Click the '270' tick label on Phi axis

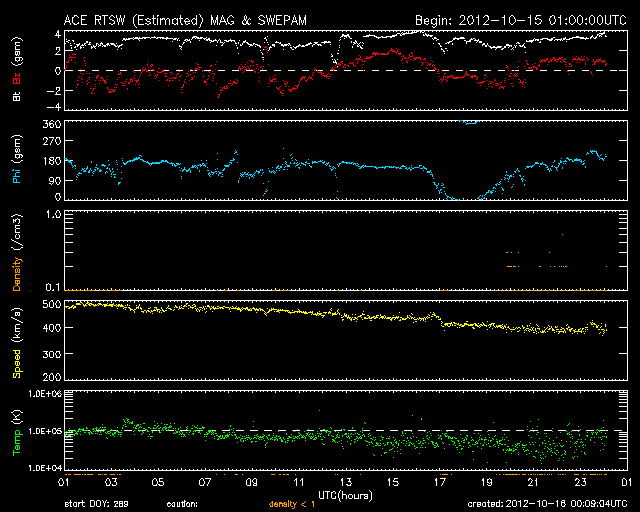pos(52,141)
